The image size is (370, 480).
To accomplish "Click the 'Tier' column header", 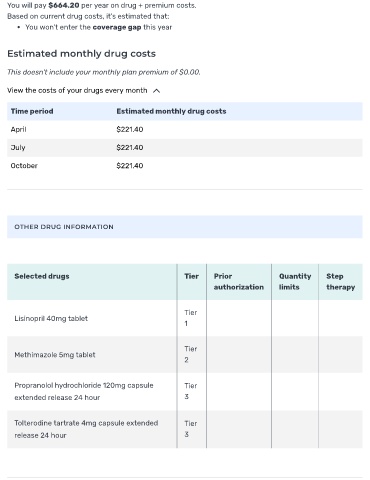I will pyautogui.click(x=191, y=276).
